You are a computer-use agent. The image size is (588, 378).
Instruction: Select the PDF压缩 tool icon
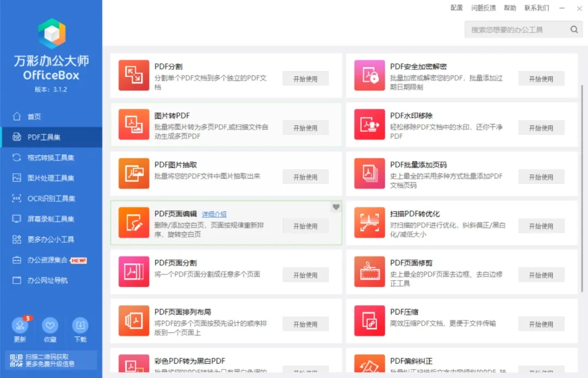[x=369, y=324]
